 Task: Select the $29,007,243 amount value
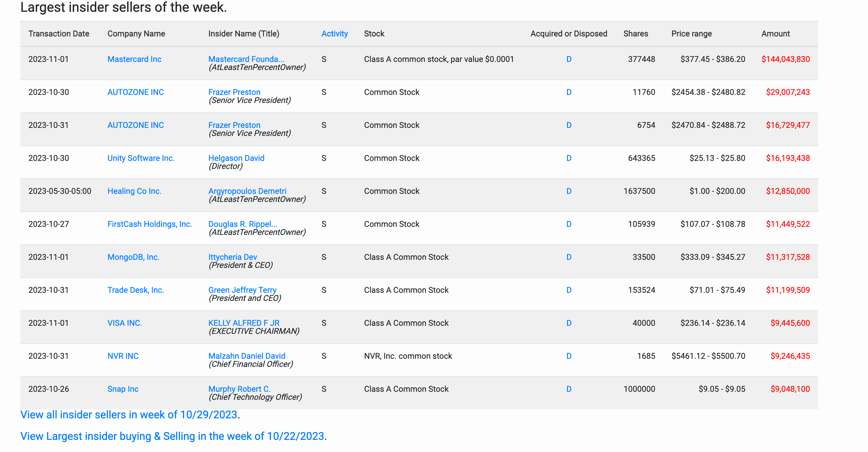[x=788, y=92]
